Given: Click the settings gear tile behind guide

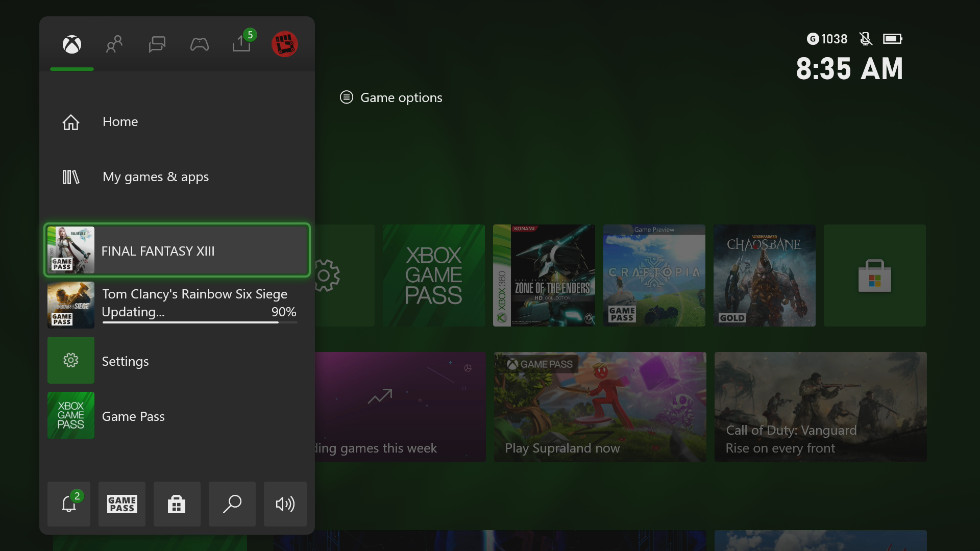Looking at the screenshot, I should point(345,275).
